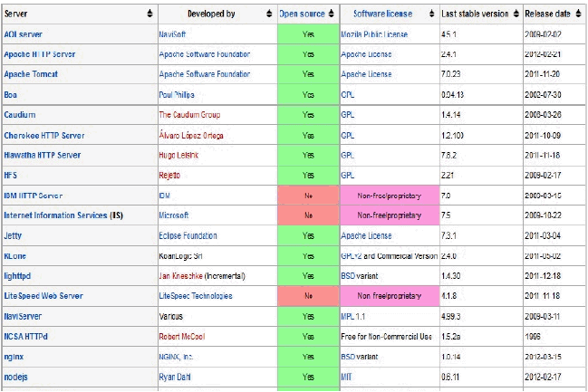Screen dimensions: 588x392
Task: Sort by Software license column arrows
Action: (431, 14)
